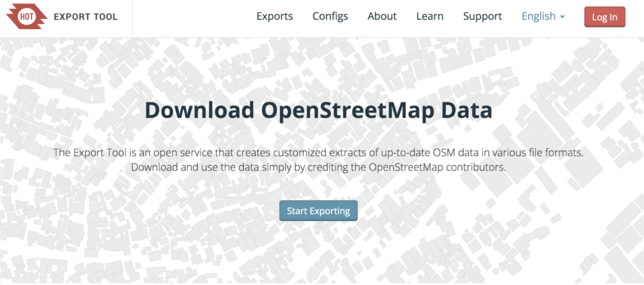Click the line starting "Download and use the data"

coord(319,167)
